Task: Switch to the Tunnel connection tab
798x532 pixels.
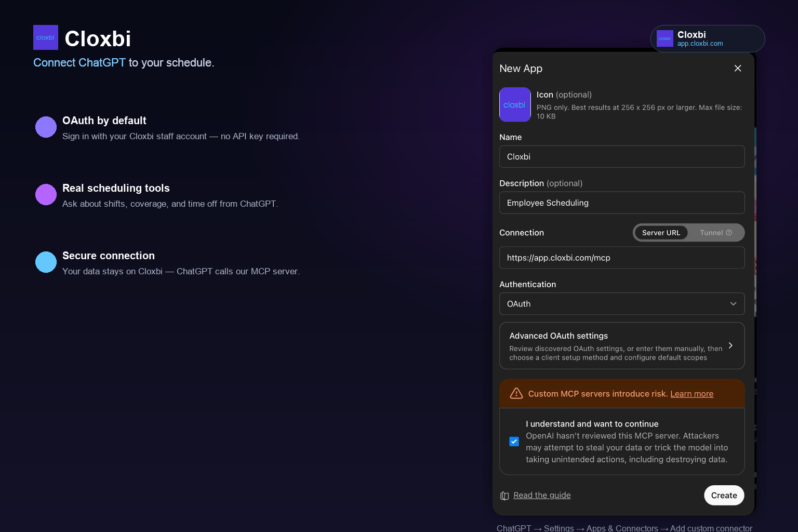Action: pos(715,233)
